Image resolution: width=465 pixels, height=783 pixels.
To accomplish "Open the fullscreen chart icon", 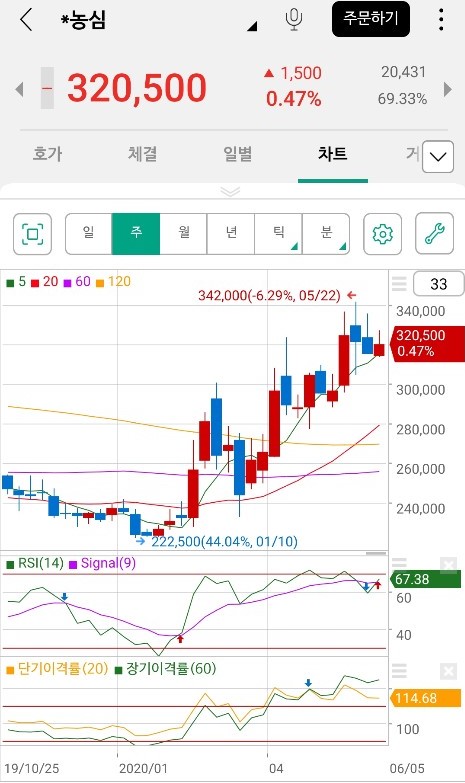I will (32, 234).
